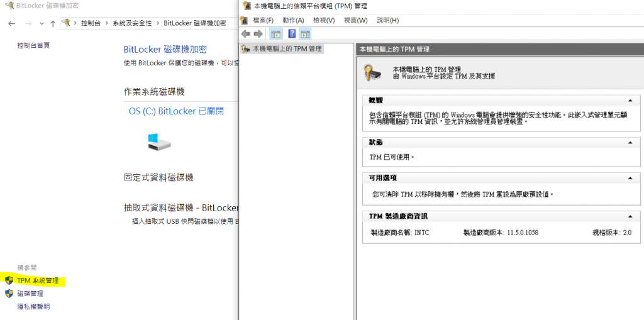
Task: Toggle show/hide console tree toolbar button
Action: [x=275, y=34]
